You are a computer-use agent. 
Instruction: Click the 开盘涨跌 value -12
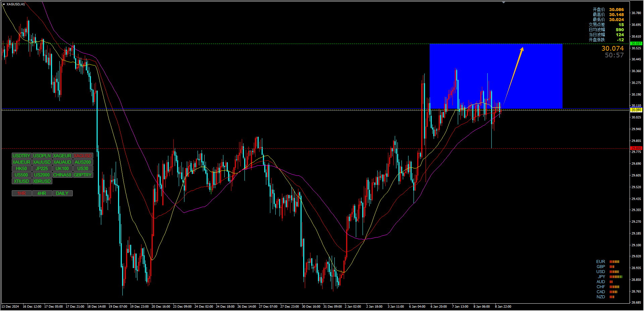pyautogui.click(x=621, y=40)
